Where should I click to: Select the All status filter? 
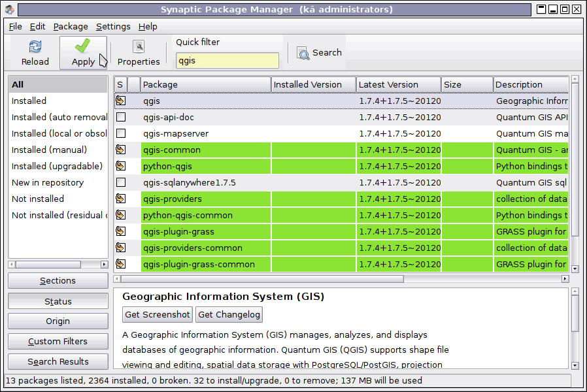pos(58,84)
